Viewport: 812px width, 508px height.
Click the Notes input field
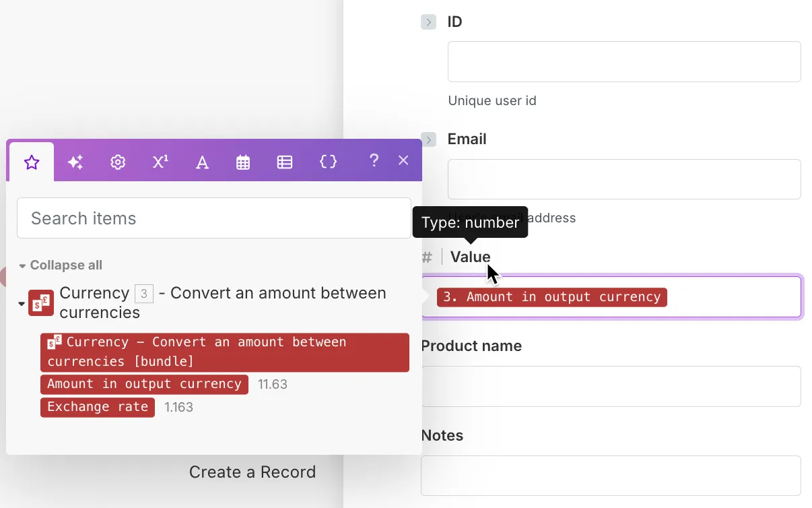coord(611,476)
